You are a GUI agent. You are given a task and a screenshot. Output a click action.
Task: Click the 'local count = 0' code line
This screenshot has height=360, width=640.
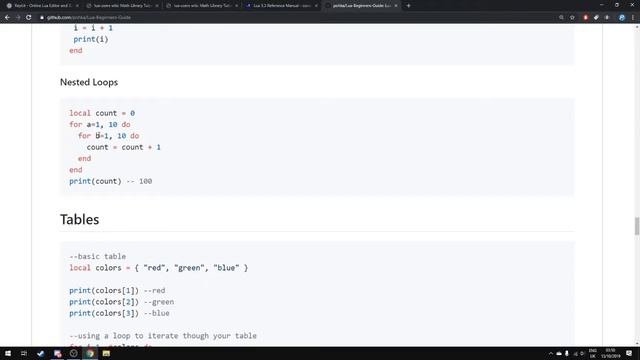tap(102, 113)
